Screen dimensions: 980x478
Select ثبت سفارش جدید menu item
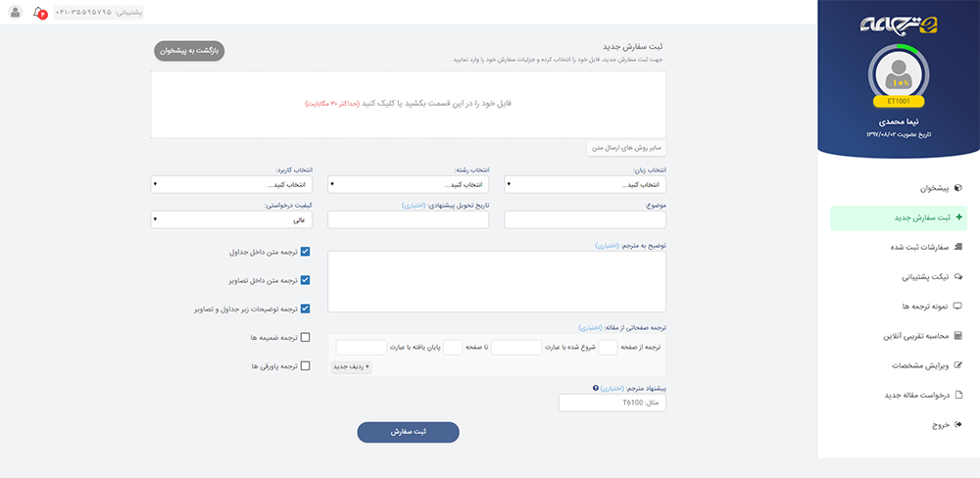[x=899, y=218]
